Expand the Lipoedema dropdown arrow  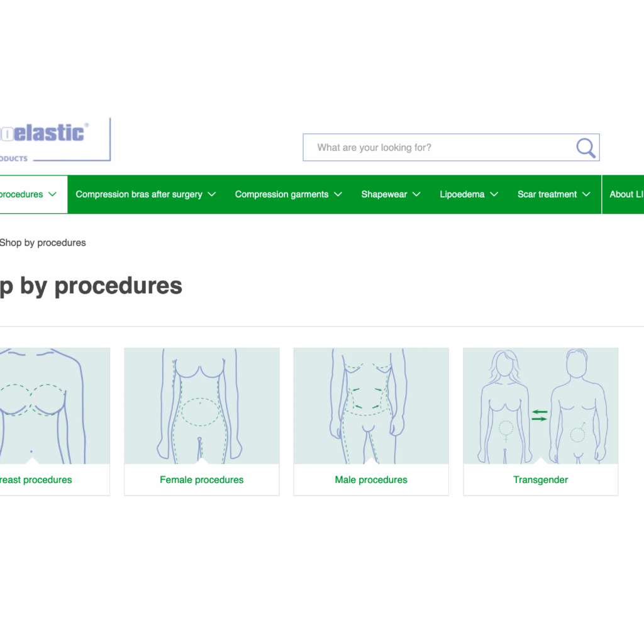coord(494,194)
